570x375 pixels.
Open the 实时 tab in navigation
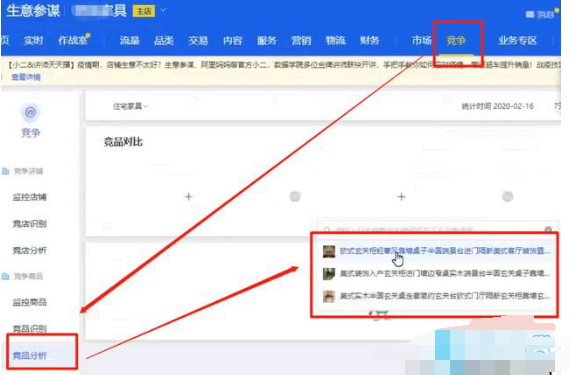coord(33,41)
